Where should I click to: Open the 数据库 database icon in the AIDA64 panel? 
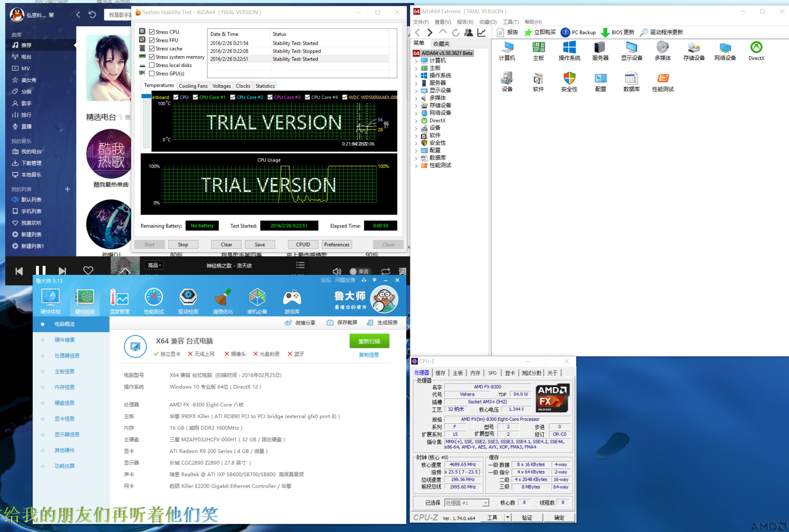coord(631,82)
